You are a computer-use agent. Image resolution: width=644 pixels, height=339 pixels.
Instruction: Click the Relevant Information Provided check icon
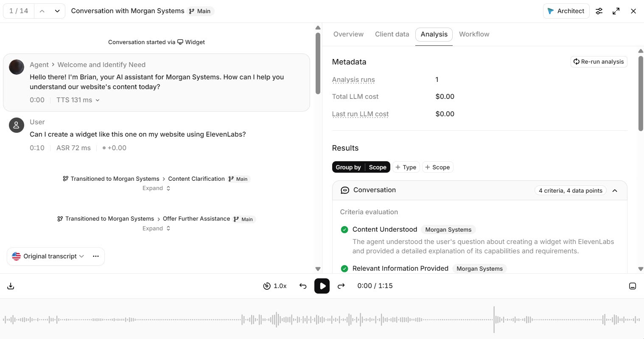point(344,269)
